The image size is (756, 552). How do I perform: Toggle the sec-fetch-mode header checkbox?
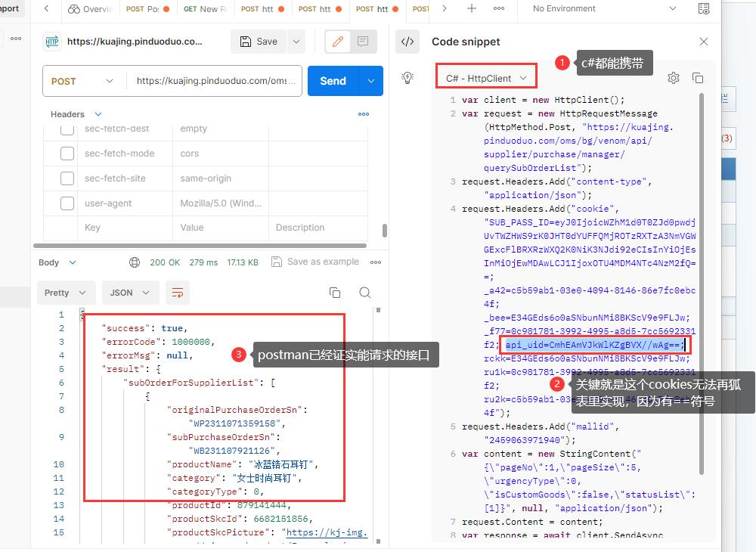67,154
